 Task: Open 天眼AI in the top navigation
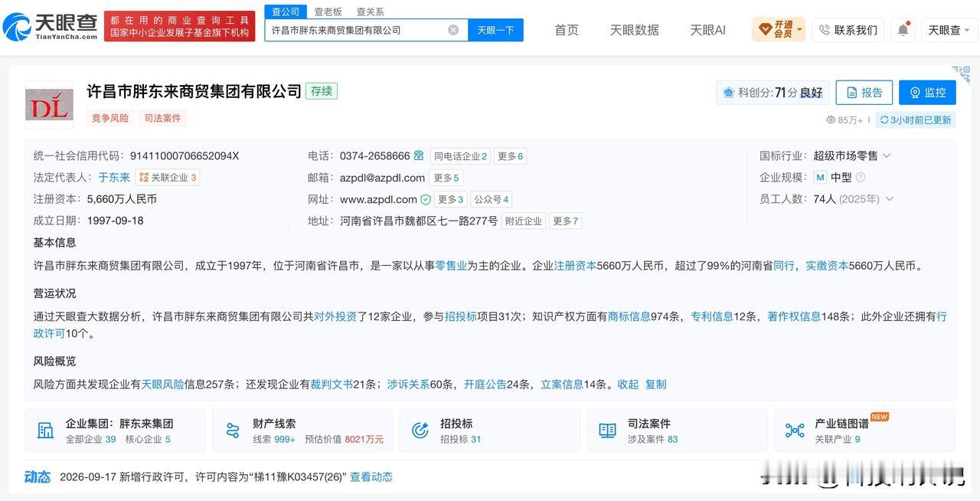pyautogui.click(x=707, y=30)
